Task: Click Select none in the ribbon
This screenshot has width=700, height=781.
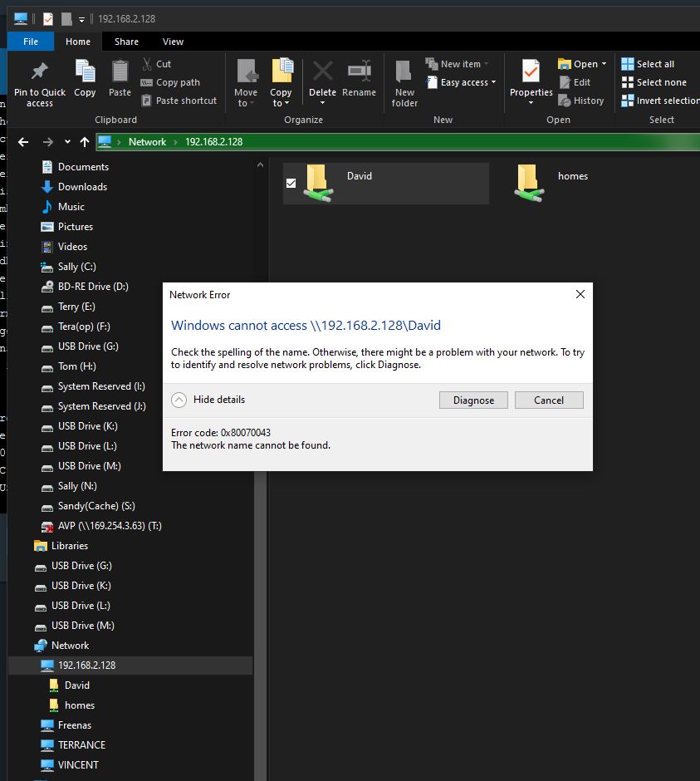Action: [x=653, y=82]
